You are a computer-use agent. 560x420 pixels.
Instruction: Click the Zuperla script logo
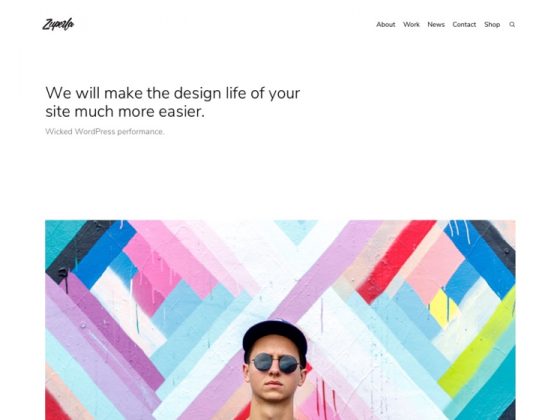pos(58,24)
